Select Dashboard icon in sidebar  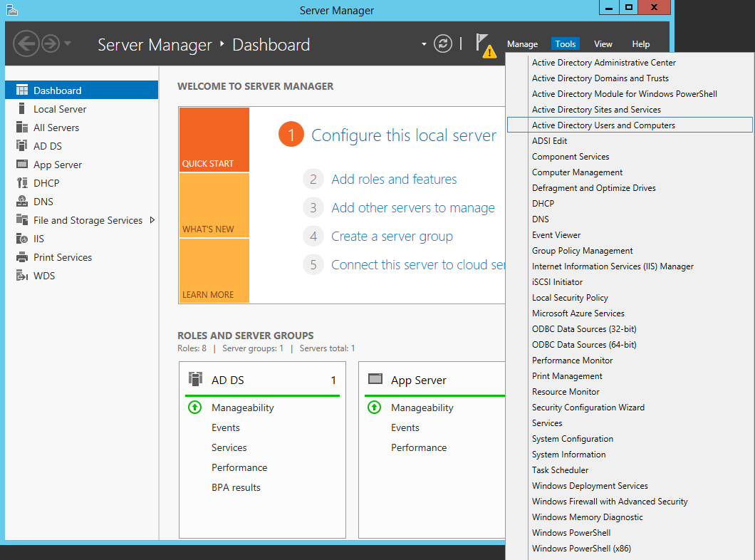(21, 90)
